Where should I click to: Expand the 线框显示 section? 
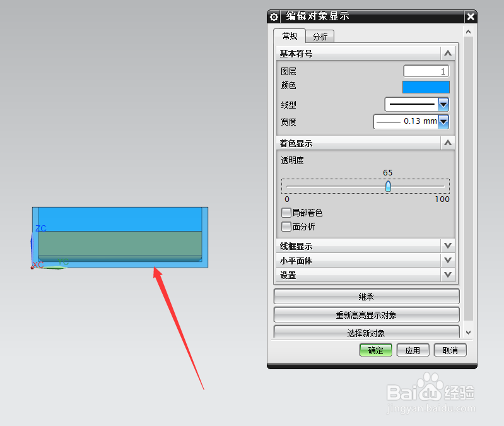click(448, 246)
